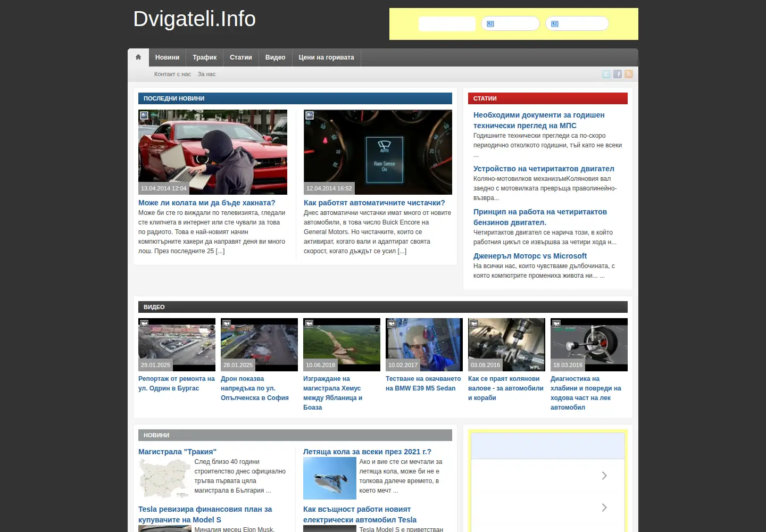Open 'Магистрала "Тракия"' news headline
766x532 pixels.
coord(177,452)
